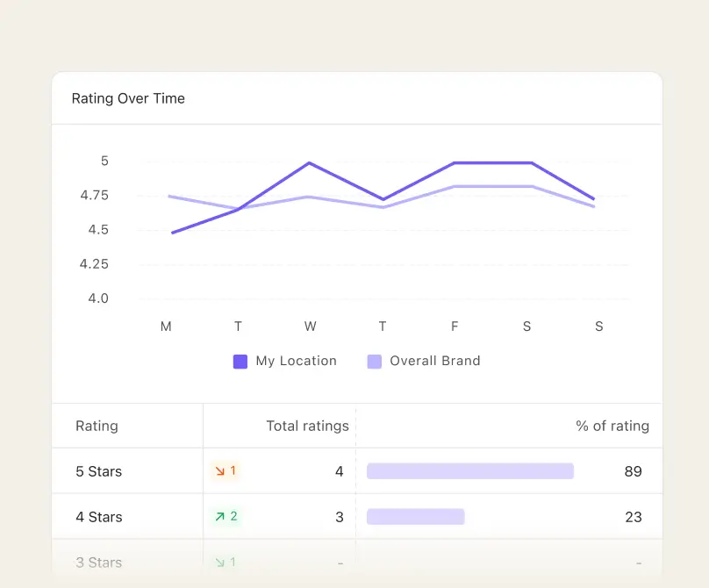Sort by the % of rating column header
709x588 pixels.
point(613,426)
